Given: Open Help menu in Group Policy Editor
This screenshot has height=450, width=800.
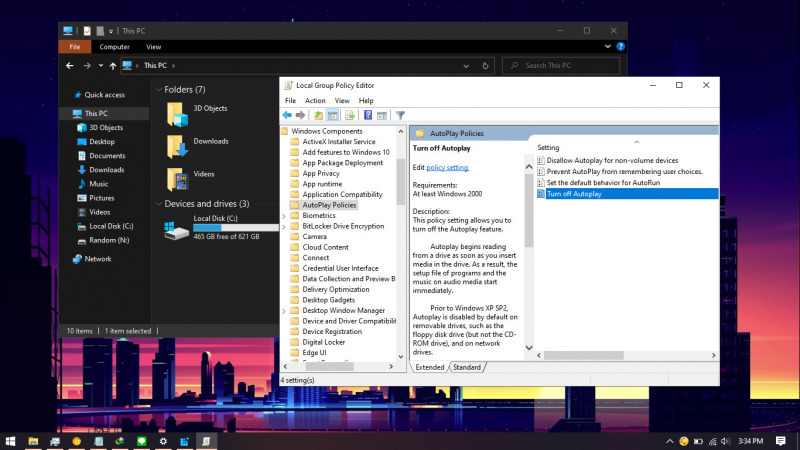Looking at the screenshot, I should pyautogui.click(x=366, y=101).
